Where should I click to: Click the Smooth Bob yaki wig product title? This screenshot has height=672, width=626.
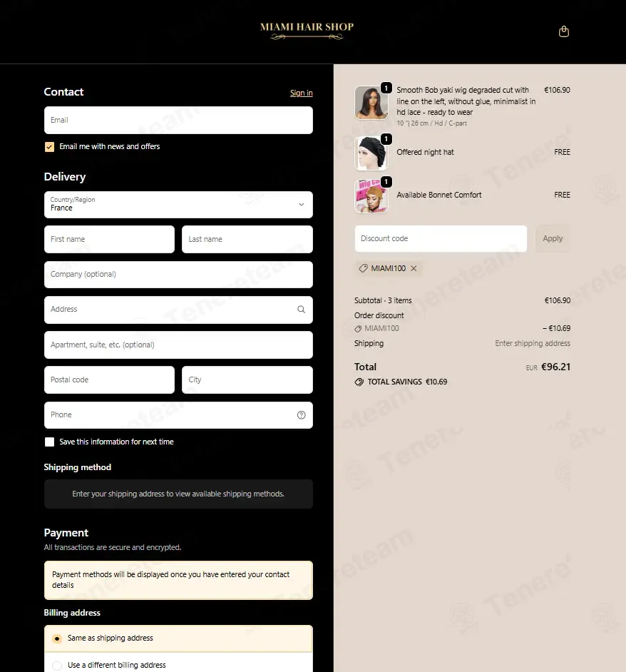tap(466, 101)
